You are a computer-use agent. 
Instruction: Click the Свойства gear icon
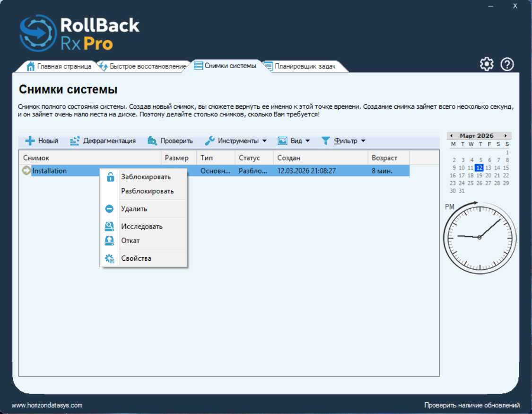point(109,258)
